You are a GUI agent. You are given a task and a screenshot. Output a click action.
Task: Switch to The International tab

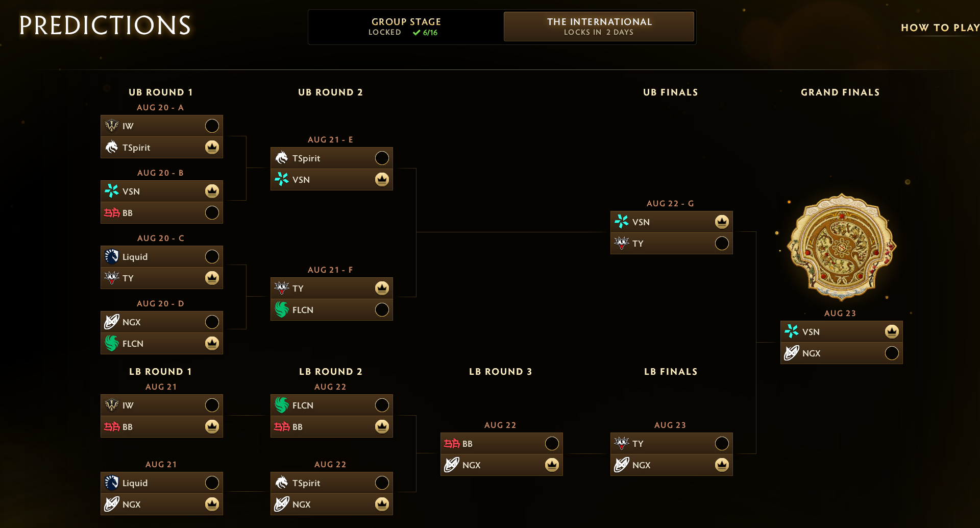[599, 27]
